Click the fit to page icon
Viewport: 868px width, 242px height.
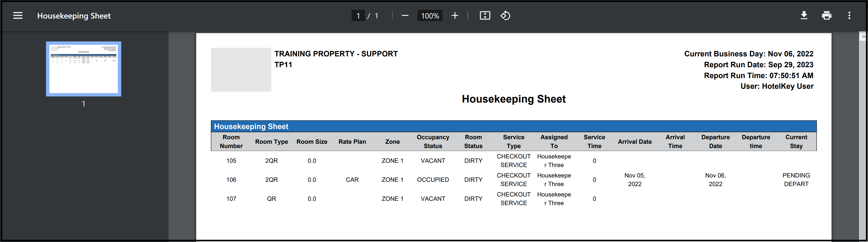pyautogui.click(x=485, y=15)
